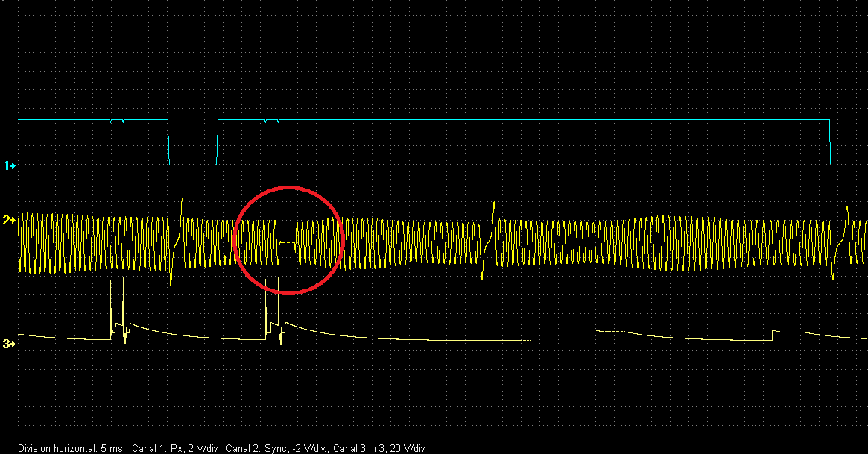The height and width of the screenshot is (454, 868).
Task: Click the flat gap inside the red circle
Action: pyautogui.click(x=287, y=242)
